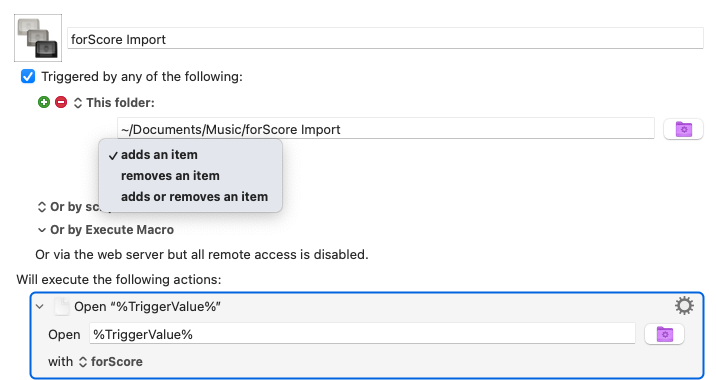Toggle the Triggered by any of the following checkbox
The width and height of the screenshot is (716, 380).
[28, 76]
